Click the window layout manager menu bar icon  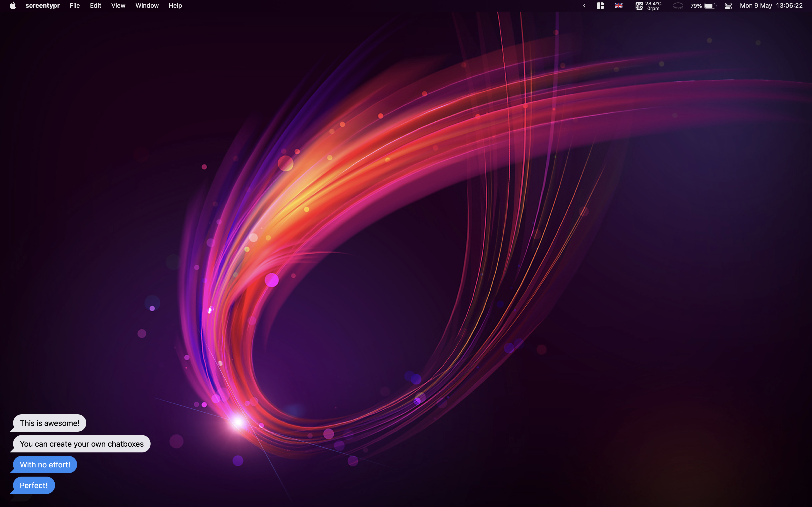tap(600, 6)
